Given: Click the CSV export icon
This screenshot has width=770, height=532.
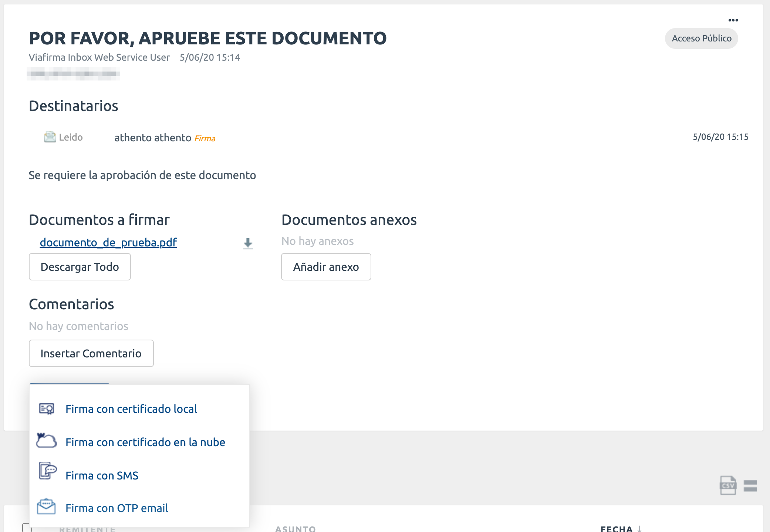Looking at the screenshot, I should coord(727,485).
